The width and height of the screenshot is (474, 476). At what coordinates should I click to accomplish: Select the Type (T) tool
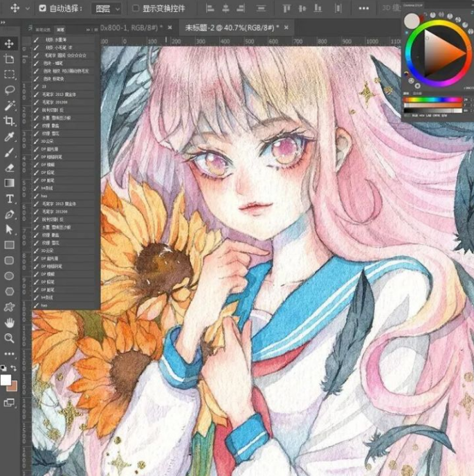coord(9,199)
